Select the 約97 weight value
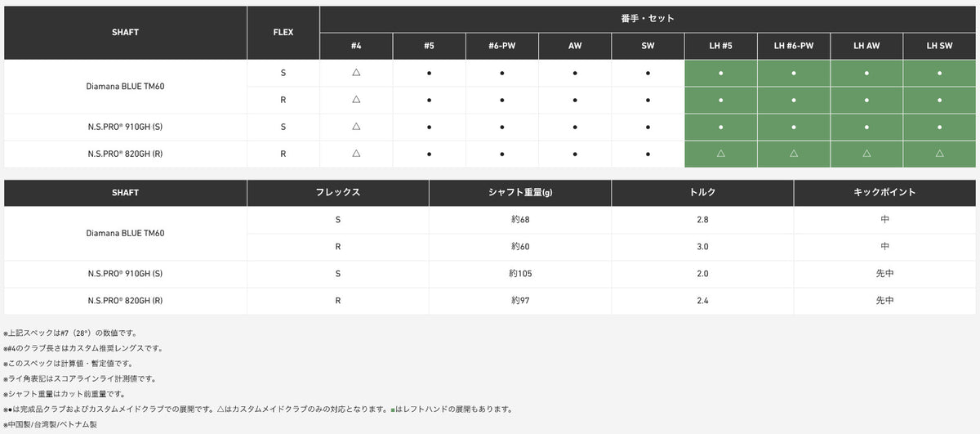980x434 pixels. click(520, 301)
